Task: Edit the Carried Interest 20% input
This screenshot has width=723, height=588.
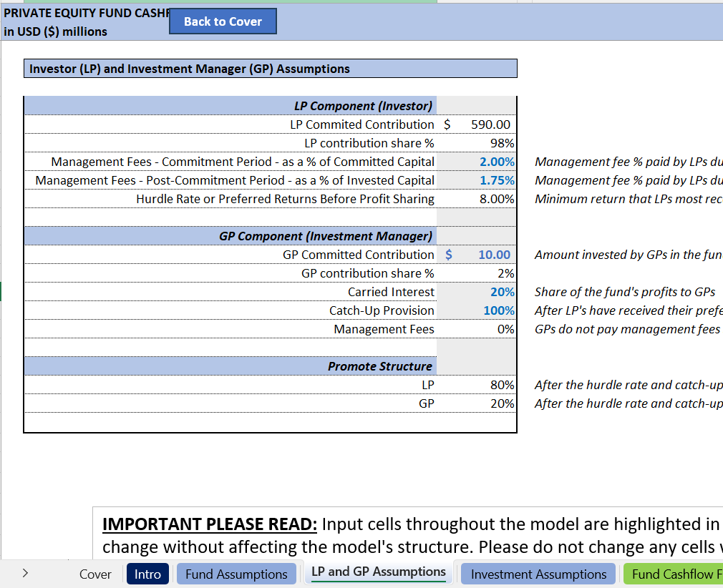Action: [476, 292]
